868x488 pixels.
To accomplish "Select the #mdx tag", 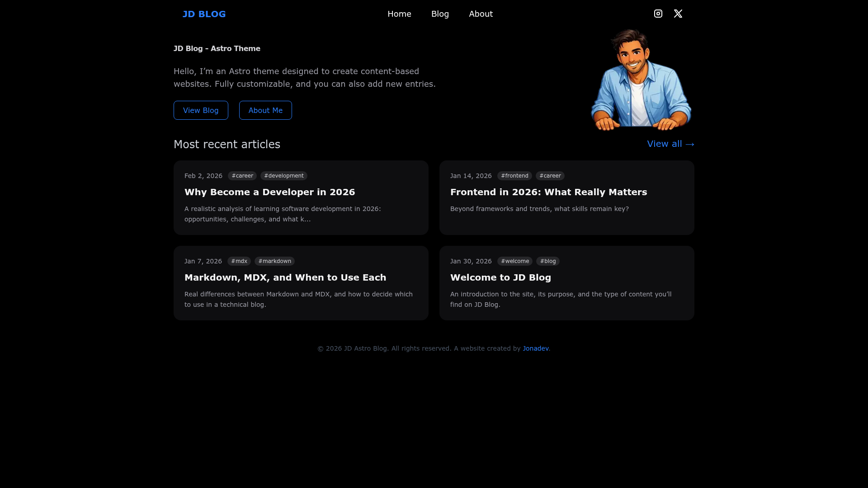I will (239, 261).
